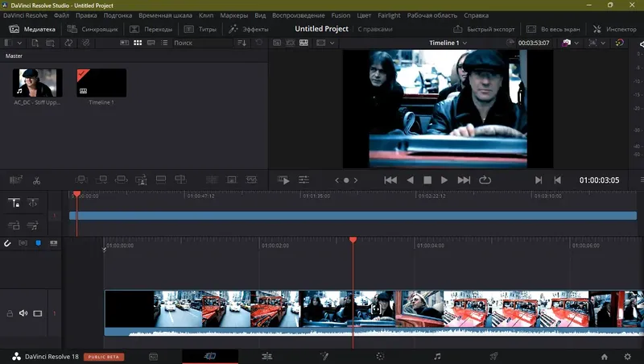
Task: Select the split clip scissors tool
Action: (36, 180)
